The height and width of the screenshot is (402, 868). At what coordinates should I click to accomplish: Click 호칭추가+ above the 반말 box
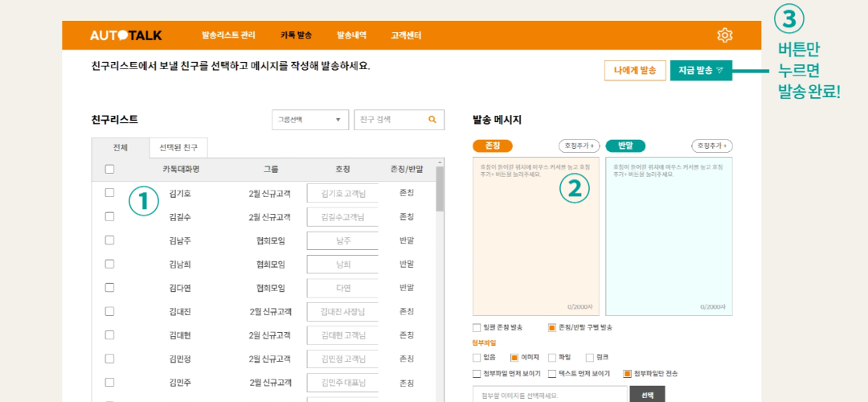711,146
